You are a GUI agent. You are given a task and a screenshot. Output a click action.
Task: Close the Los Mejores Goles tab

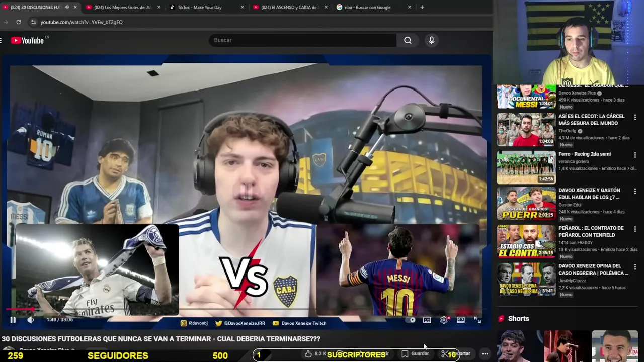point(159,7)
